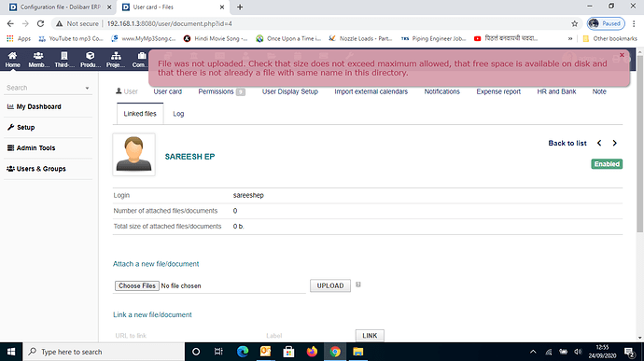Open Admin Tools in sidebar
Viewport: 644px width, 361px height.
(32, 147)
